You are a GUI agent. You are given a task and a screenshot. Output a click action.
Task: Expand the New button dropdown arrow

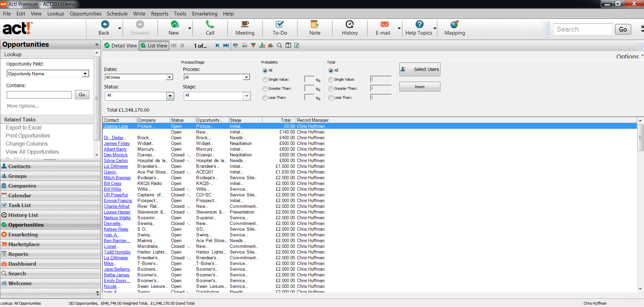click(x=190, y=28)
